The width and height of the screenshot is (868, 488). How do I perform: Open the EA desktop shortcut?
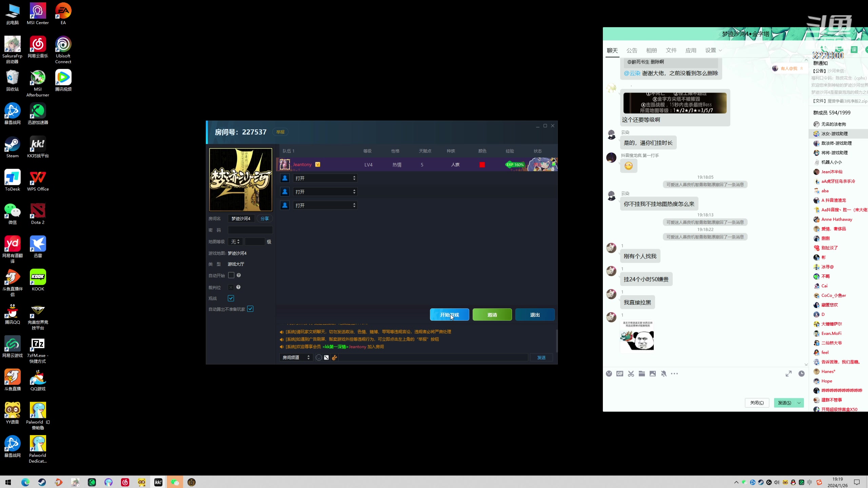click(63, 14)
